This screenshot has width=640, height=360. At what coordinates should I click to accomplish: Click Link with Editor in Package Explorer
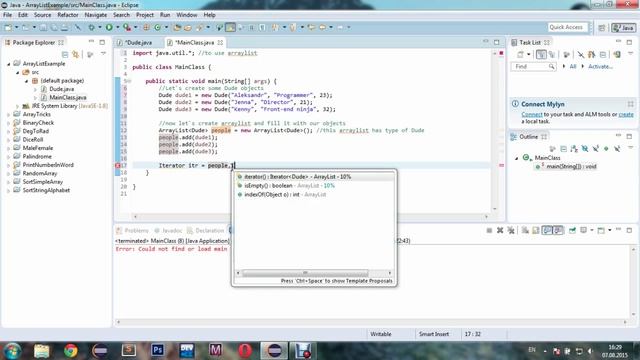coord(76,54)
